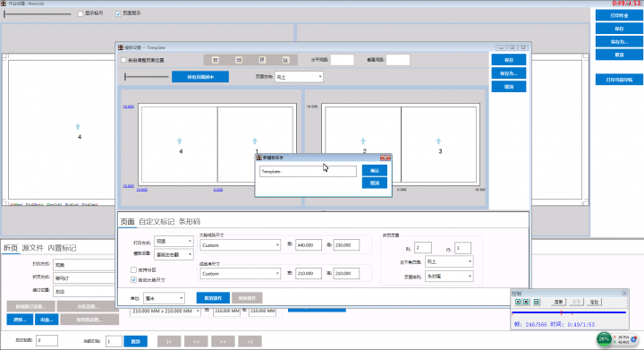Open the 页面方向 dropdown showing 向上

(x=299, y=77)
